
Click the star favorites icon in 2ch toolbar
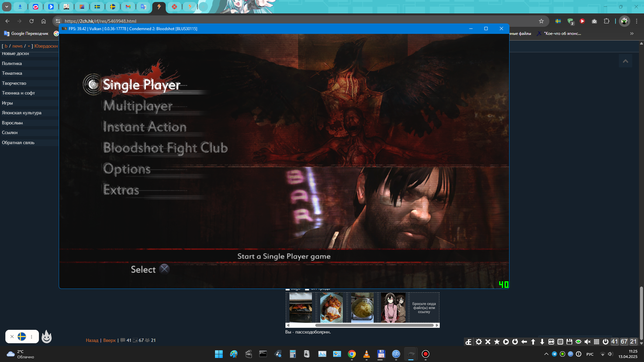497,342
